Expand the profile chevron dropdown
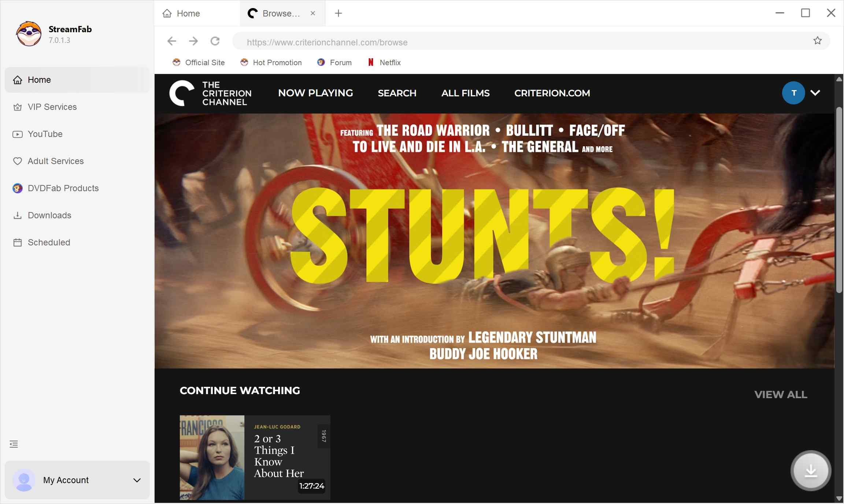Viewport: 844px width, 504px height. (815, 93)
